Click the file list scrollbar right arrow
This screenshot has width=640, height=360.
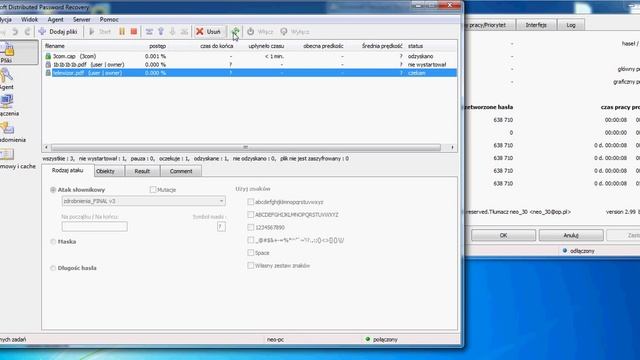(452, 147)
